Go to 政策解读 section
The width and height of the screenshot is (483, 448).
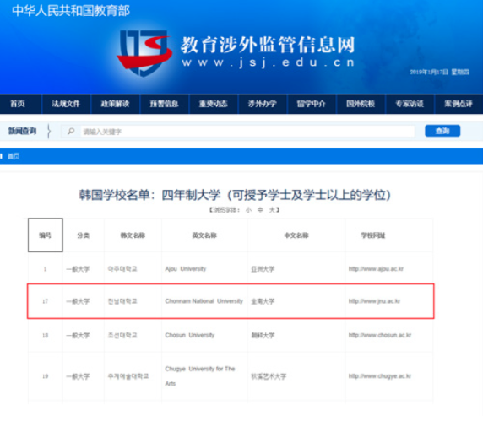115,104
